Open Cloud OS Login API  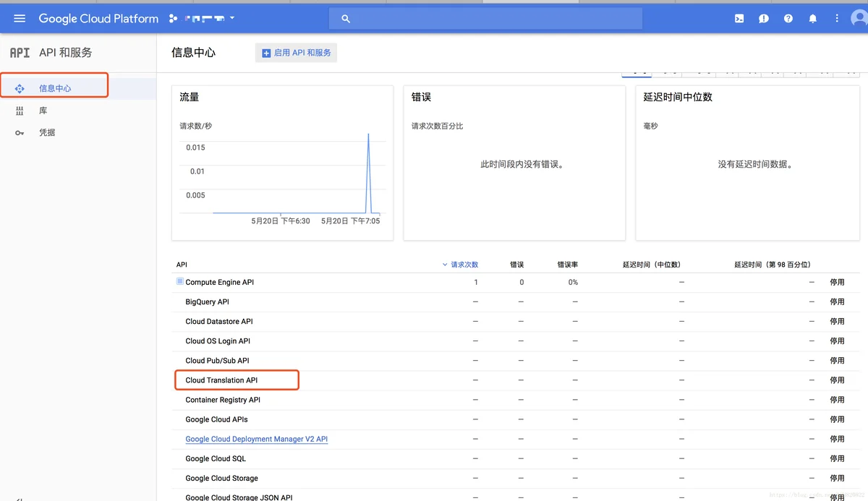218,341
